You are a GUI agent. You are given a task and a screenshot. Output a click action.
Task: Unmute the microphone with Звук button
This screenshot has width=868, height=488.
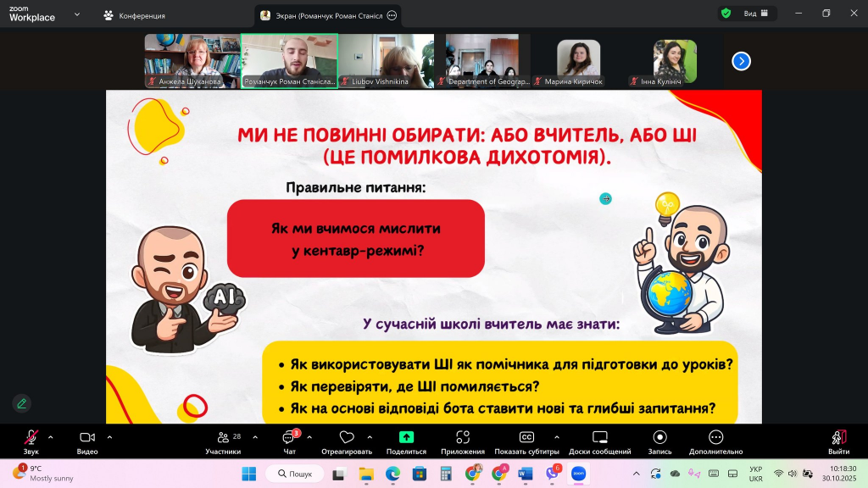(x=31, y=438)
